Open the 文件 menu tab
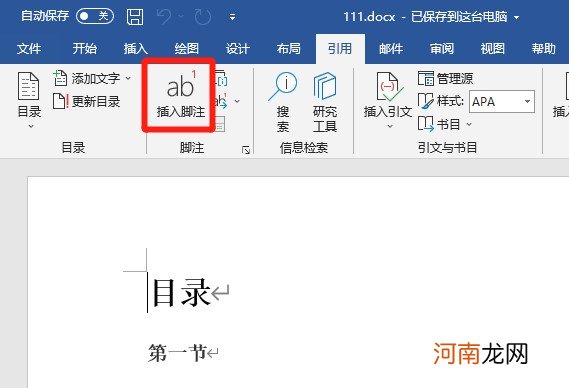This screenshot has width=569, height=388. [x=29, y=48]
